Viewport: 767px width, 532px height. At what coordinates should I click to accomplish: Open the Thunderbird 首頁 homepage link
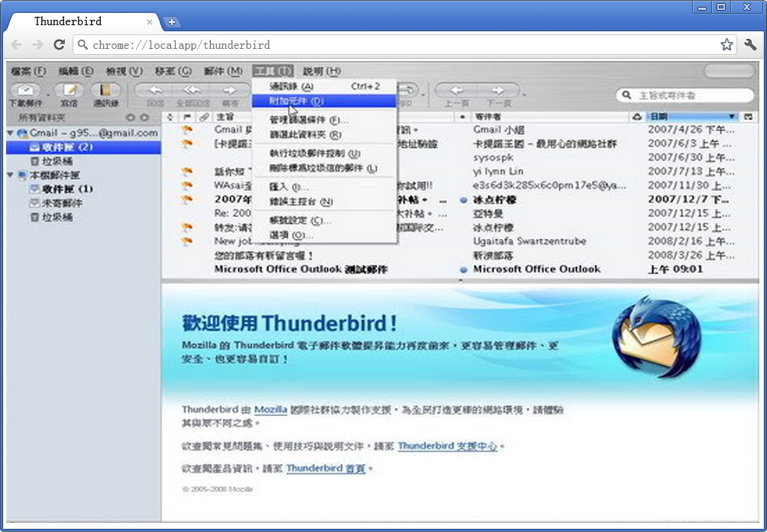click(x=325, y=468)
